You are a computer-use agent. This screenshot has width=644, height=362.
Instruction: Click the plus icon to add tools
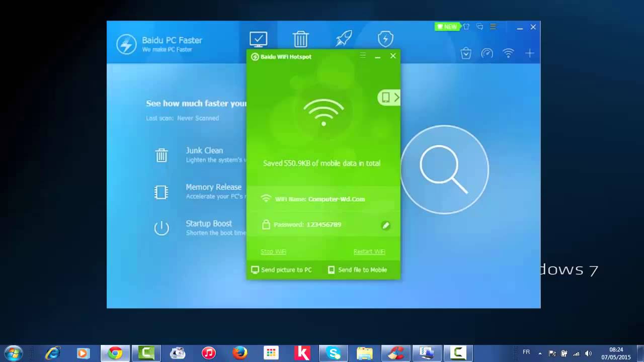(x=529, y=53)
